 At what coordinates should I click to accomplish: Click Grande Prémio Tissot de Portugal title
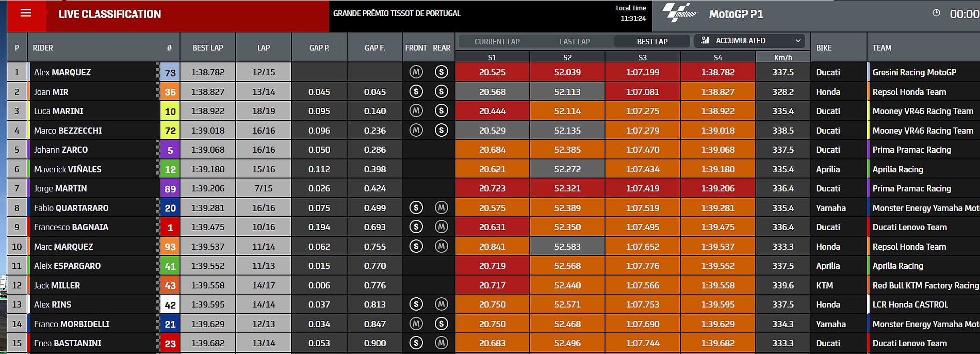(x=397, y=13)
